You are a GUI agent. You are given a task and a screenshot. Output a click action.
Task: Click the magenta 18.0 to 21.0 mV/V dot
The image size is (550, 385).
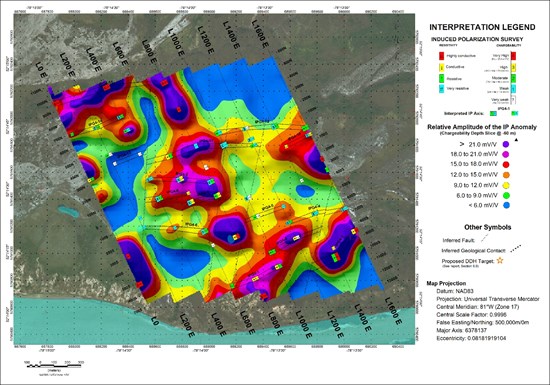506,154
